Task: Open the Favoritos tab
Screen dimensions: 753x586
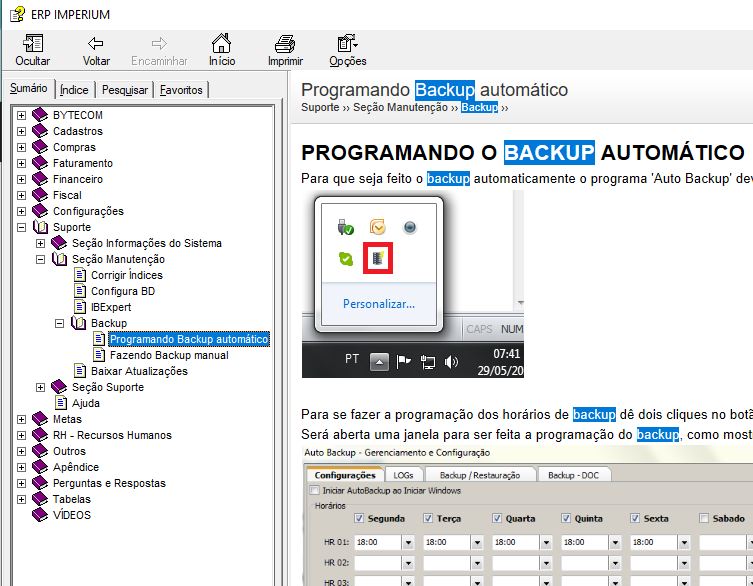Action: point(182,90)
